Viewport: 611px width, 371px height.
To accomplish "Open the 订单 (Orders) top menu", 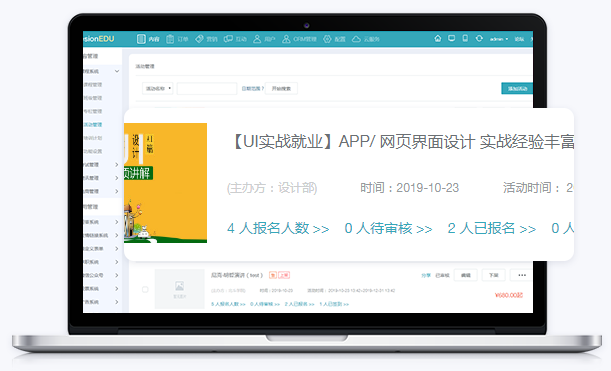I will pyautogui.click(x=177, y=39).
